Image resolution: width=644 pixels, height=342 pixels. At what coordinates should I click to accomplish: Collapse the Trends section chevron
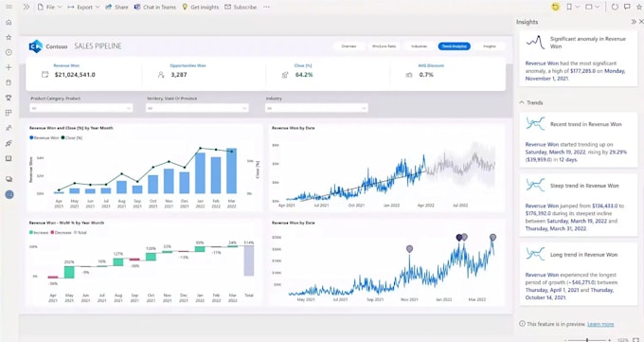(522, 102)
